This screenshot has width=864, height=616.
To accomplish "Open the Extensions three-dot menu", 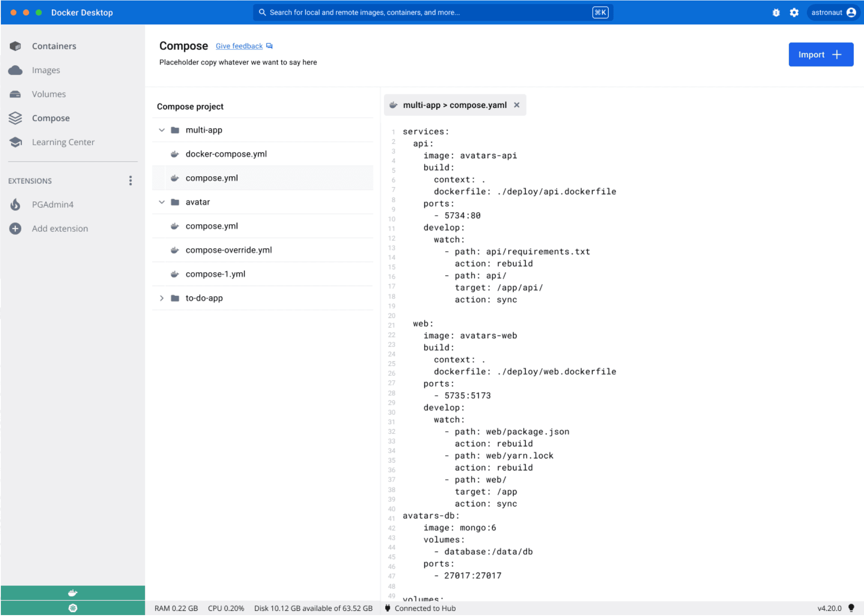I will pyautogui.click(x=130, y=181).
